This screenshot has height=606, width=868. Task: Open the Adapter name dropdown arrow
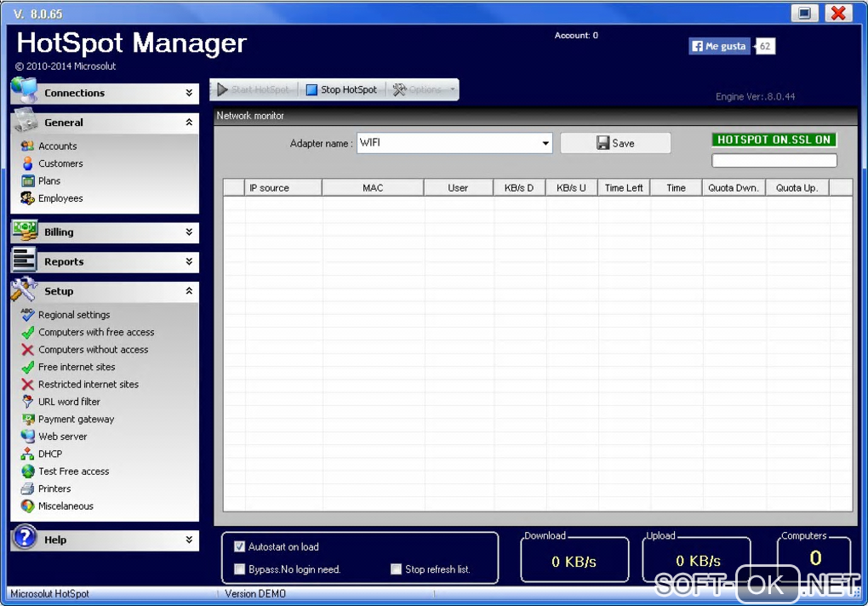(x=545, y=143)
